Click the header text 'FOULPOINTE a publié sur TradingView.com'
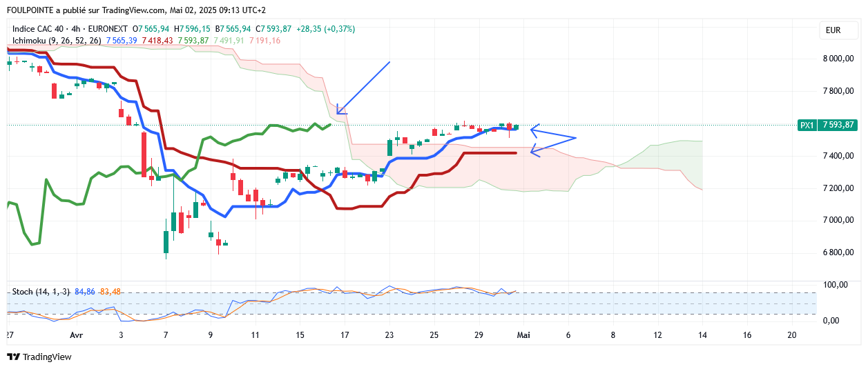 coord(86,10)
